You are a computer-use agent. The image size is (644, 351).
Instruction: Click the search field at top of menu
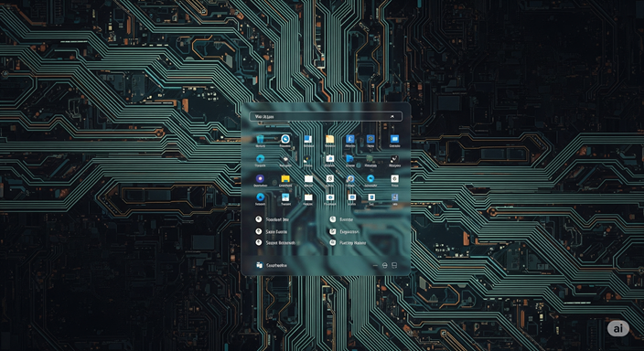tap(326, 117)
